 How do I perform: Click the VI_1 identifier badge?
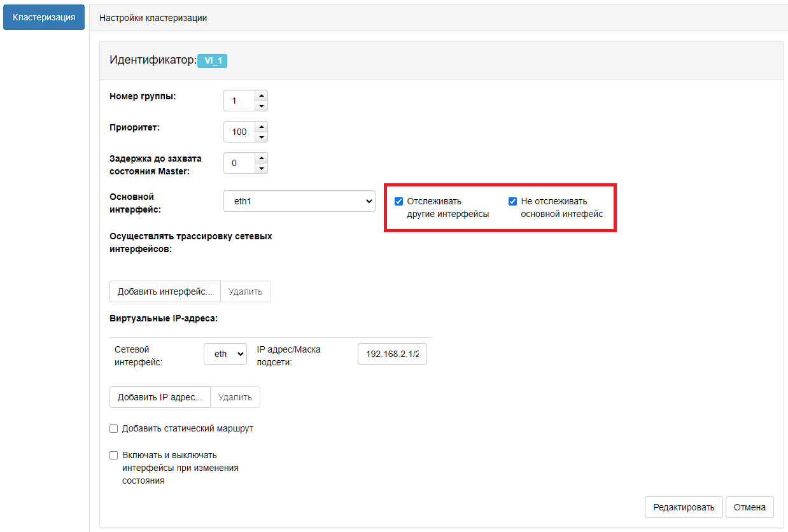coord(213,61)
